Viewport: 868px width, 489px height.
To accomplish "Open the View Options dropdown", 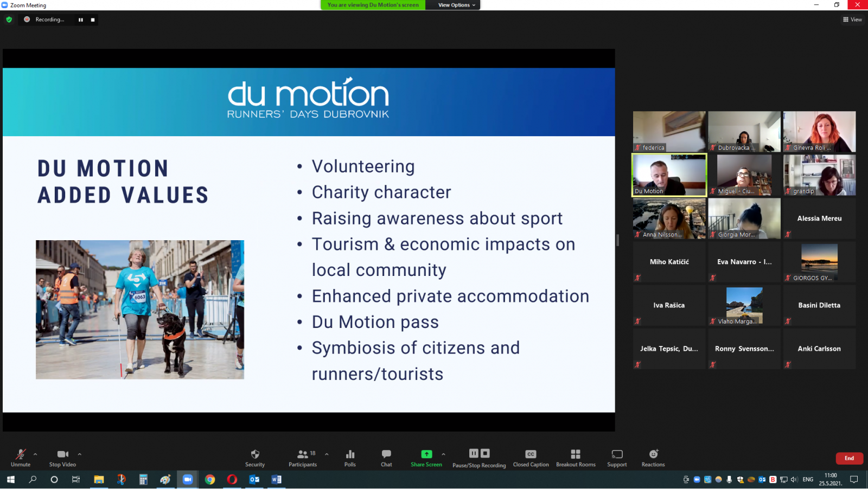I will (456, 5).
